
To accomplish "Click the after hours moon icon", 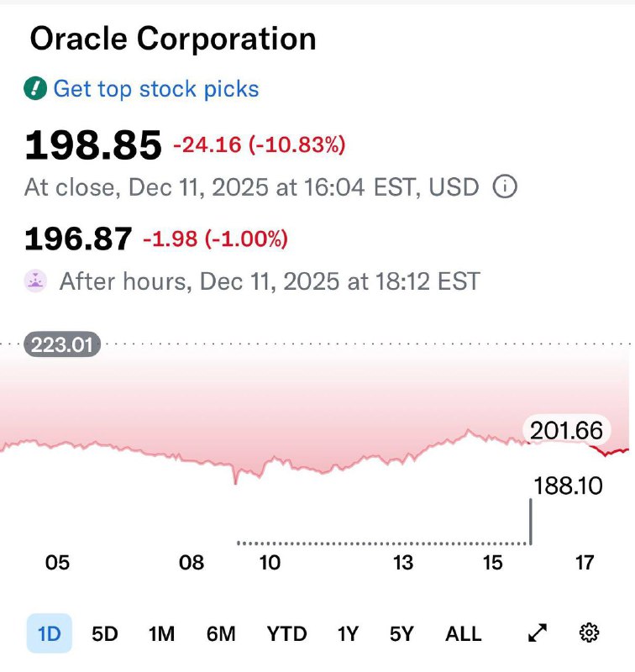I will point(35,281).
